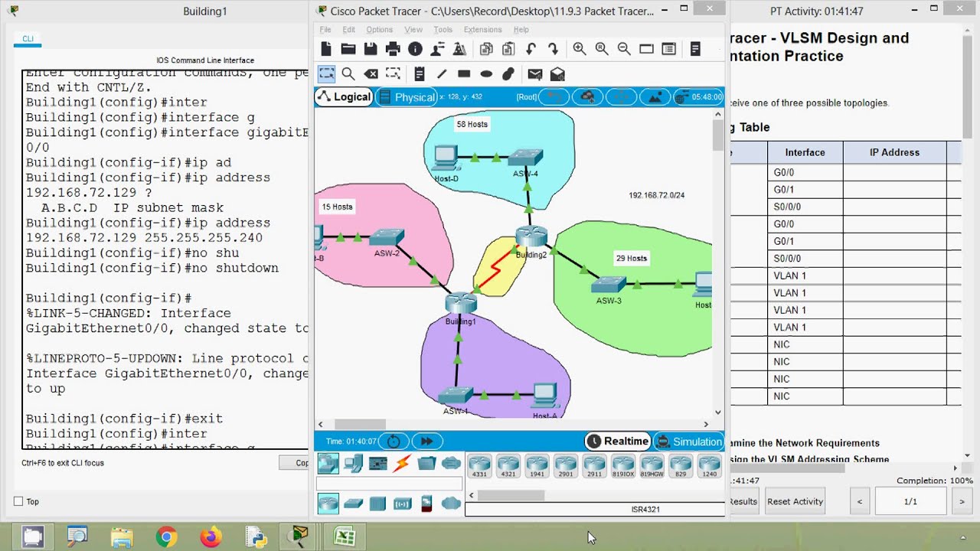The image size is (980, 551).
Task: Switch to Realtime mode
Action: (618, 442)
